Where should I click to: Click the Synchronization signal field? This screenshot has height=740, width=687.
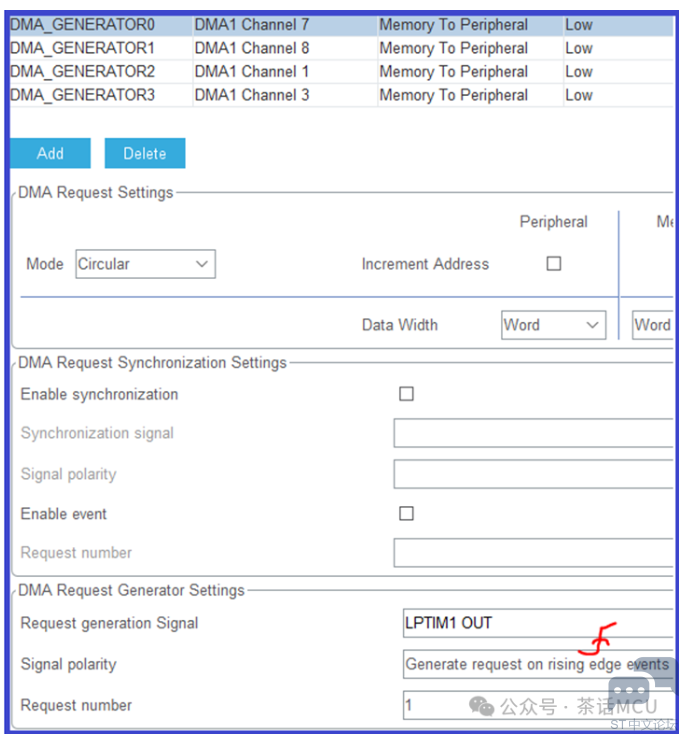click(534, 433)
